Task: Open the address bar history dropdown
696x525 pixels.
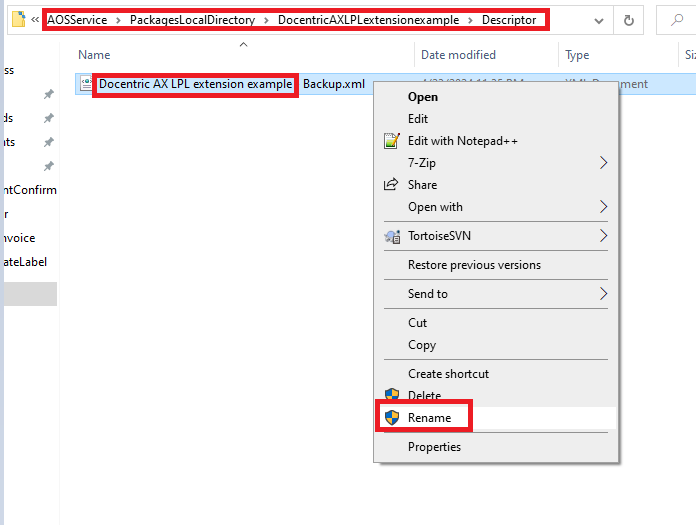Action: tap(598, 20)
